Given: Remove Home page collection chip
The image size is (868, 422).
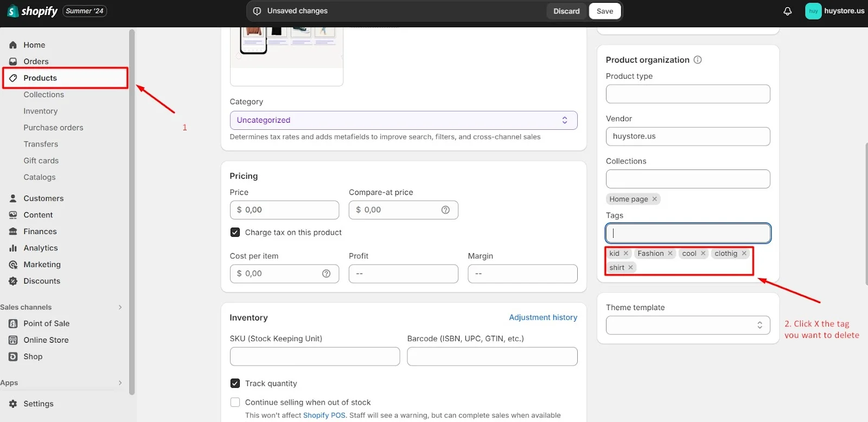Looking at the screenshot, I should [655, 199].
